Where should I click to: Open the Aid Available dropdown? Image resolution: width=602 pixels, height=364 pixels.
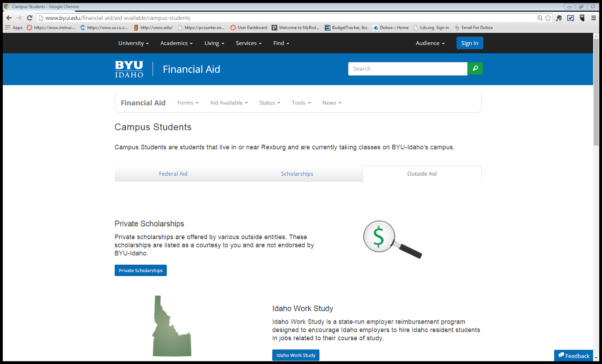click(x=229, y=103)
